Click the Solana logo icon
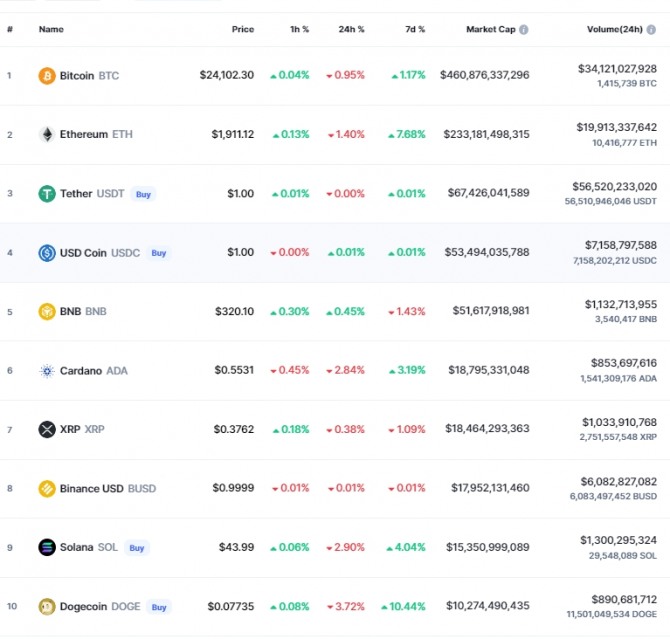Viewport: 670px width, 639px height. (47, 548)
